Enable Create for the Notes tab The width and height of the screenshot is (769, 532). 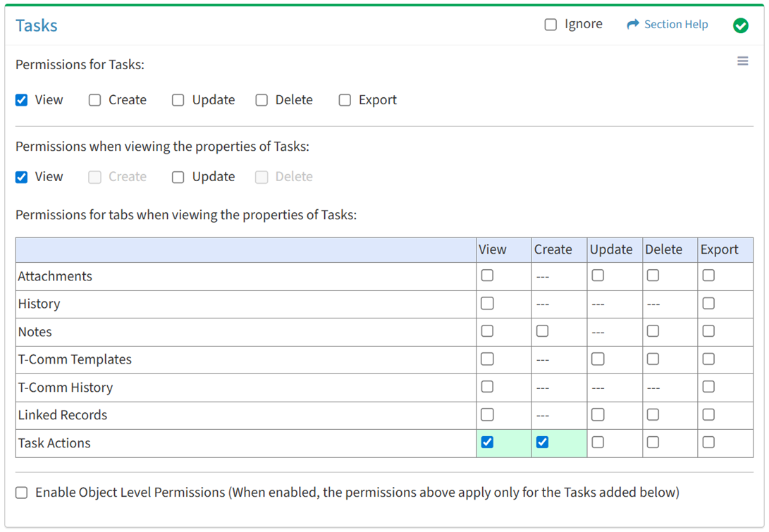(x=542, y=331)
